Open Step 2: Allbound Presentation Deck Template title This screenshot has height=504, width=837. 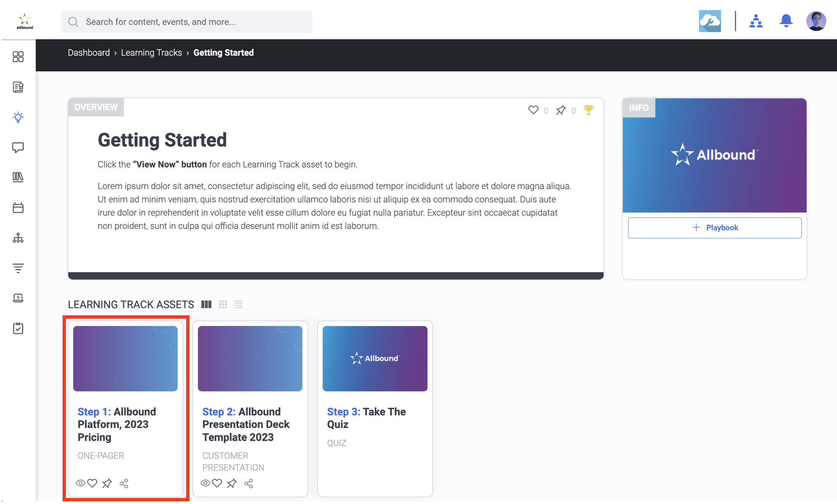(x=246, y=424)
